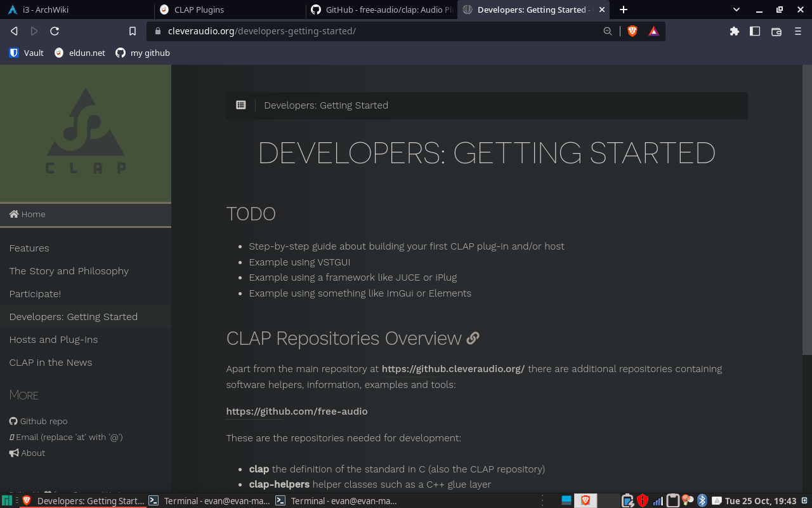Open the https://github.com/free-audio link
The image size is (812, 508).
tap(297, 411)
